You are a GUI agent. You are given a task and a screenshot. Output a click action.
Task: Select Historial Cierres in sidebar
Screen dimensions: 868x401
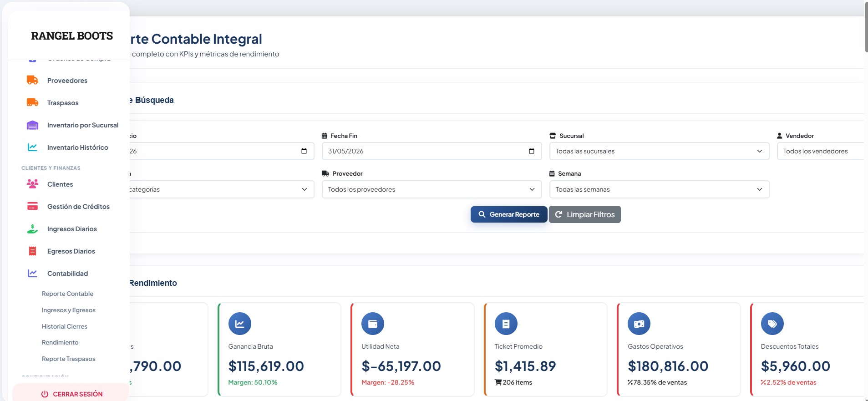(65, 326)
